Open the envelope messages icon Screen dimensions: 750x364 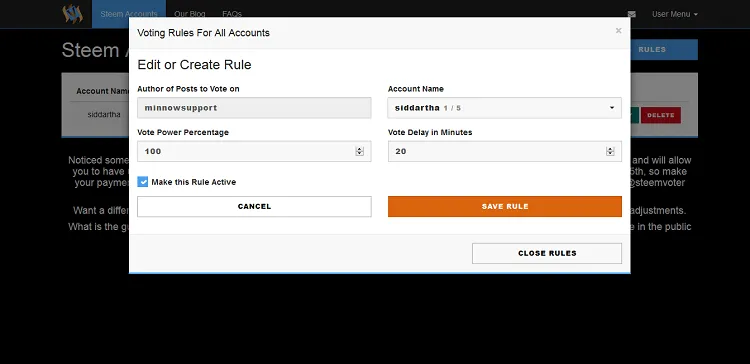point(631,14)
